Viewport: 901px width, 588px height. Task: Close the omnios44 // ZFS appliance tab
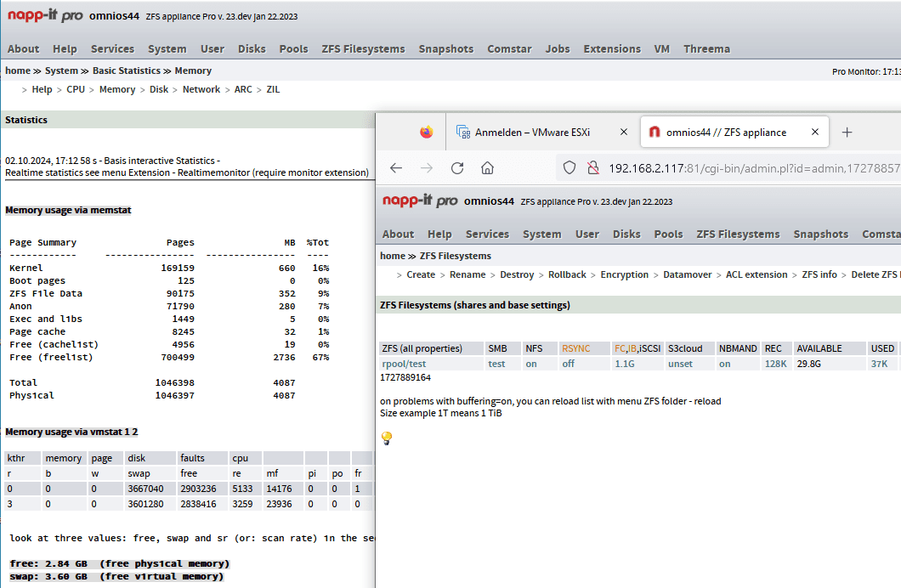click(815, 132)
